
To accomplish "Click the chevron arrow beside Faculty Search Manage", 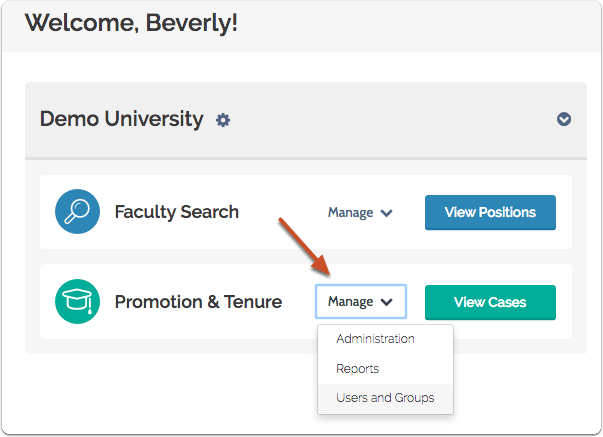I will [387, 213].
